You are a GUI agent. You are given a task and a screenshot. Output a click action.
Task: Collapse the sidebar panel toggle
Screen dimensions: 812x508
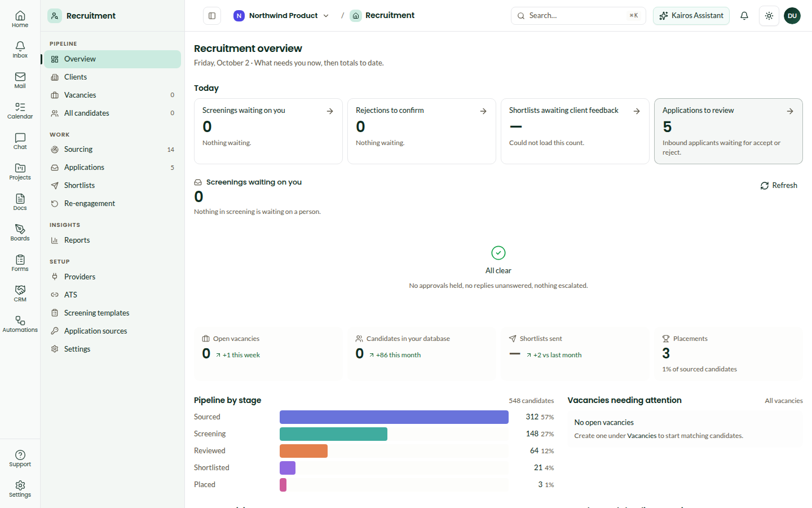[212, 16]
